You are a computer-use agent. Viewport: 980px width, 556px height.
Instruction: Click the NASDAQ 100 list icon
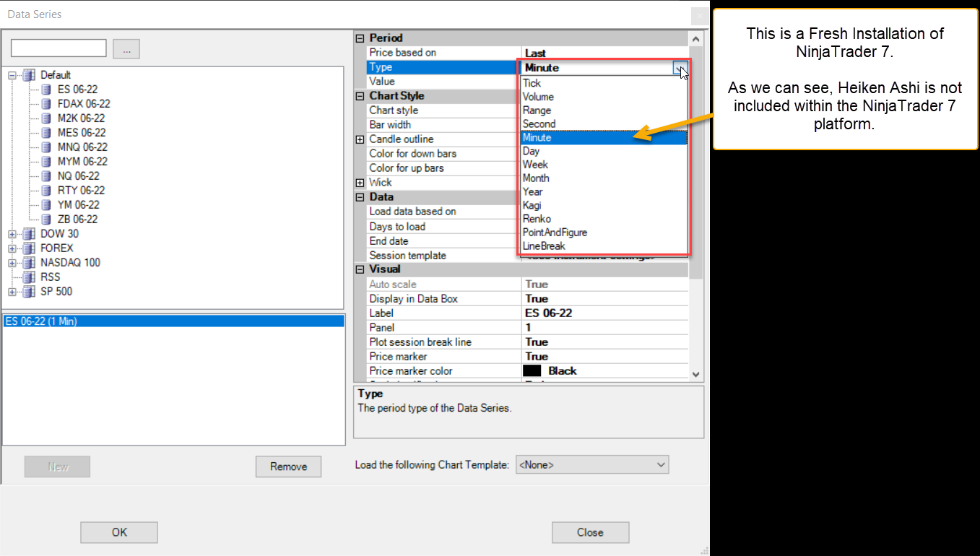point(29,263)
